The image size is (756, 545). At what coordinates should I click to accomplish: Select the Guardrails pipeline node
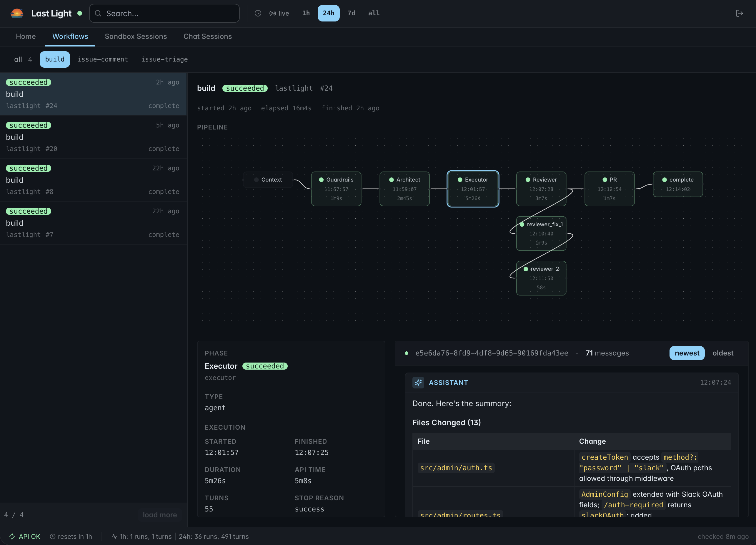coord(336,189)
